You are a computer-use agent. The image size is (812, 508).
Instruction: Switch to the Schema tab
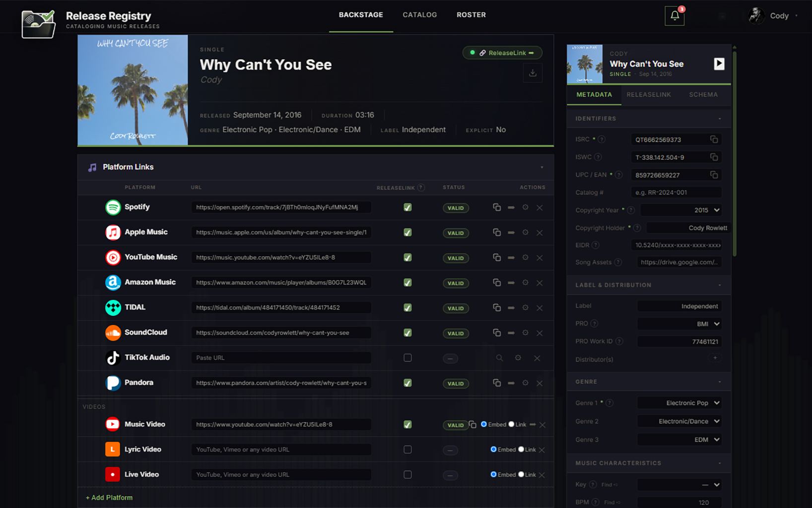point(703,94)
